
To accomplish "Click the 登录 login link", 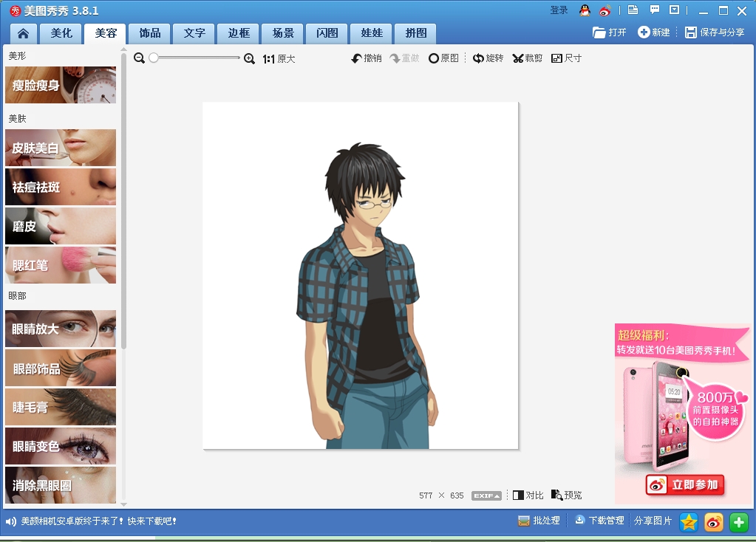I will point(559,10).
